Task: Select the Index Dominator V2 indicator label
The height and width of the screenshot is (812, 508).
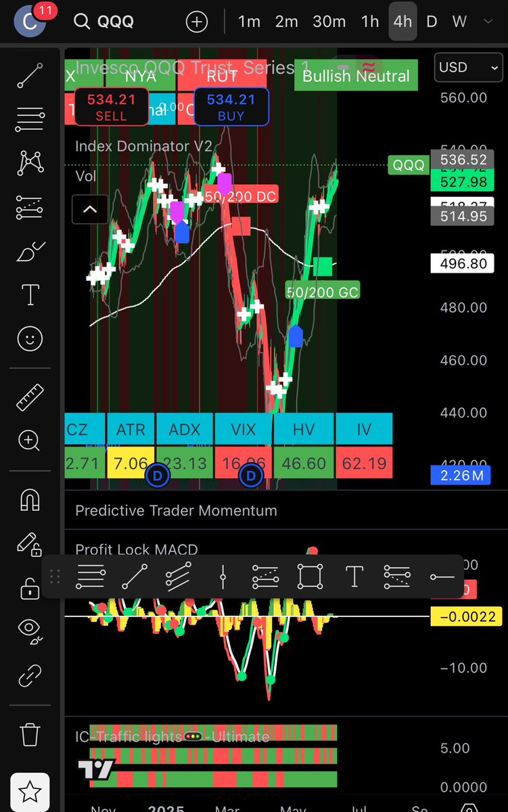Action: point(143,146)
